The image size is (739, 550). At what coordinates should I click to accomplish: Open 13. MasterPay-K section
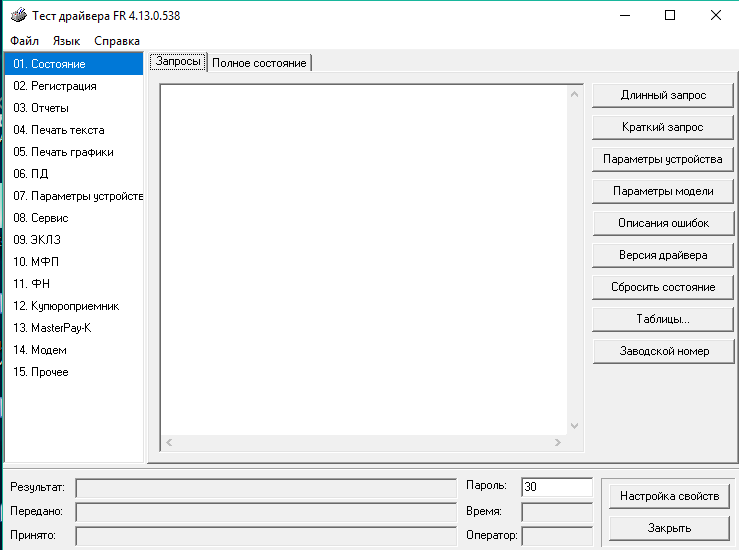tap(74, 328)
